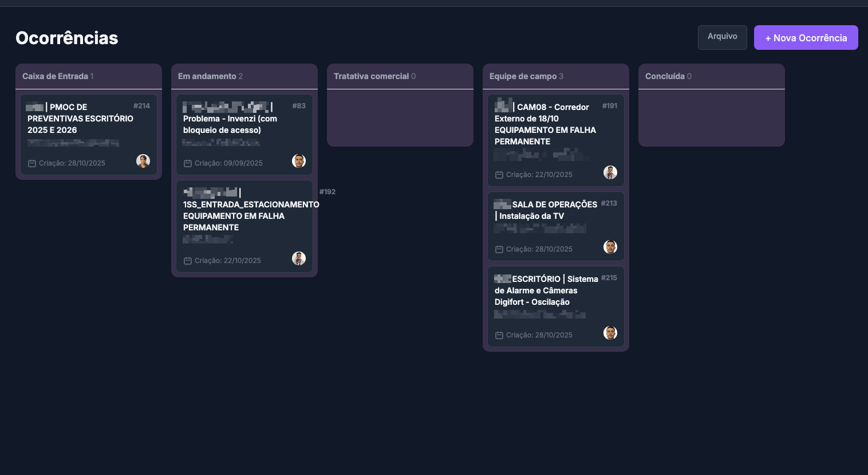Viewport: 868px width, 475px height.
Task: Select the Trativa comercial column header
Action: [x=371, y=76]
